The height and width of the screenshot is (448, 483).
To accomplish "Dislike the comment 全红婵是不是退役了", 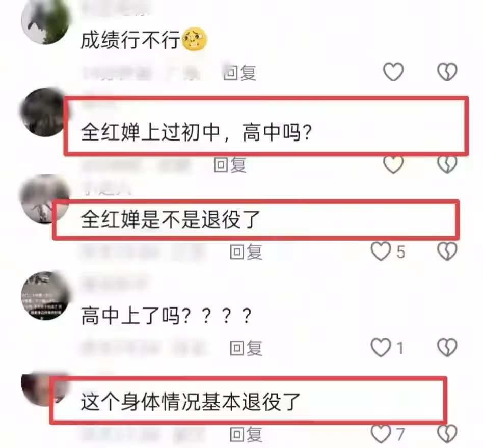I will [447, 251].
